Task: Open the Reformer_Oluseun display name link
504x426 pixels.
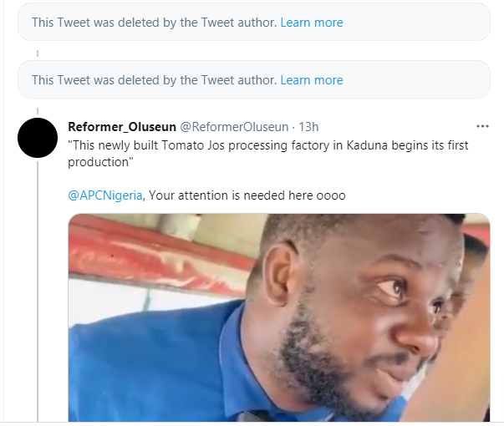Action: pyautogui.click(x=121, y=127)
